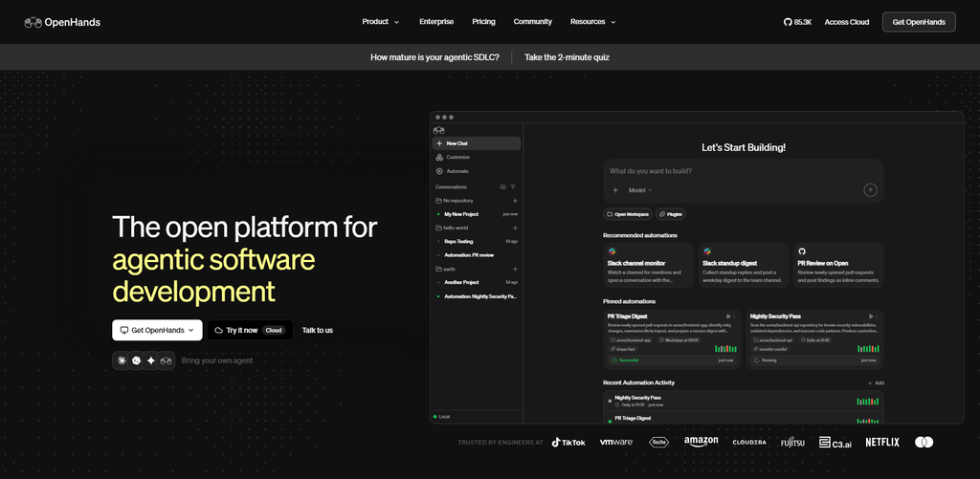Click the filter icon beside Conversations
The width and height of the screenshot is (980, 479).
pyautogui.click(x=513, y=186)
